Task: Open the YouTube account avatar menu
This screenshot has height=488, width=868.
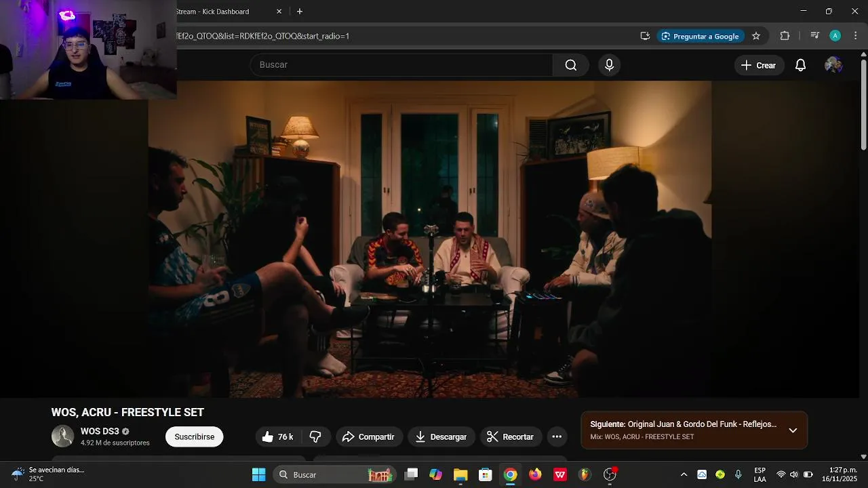Action: pos(833,65)
